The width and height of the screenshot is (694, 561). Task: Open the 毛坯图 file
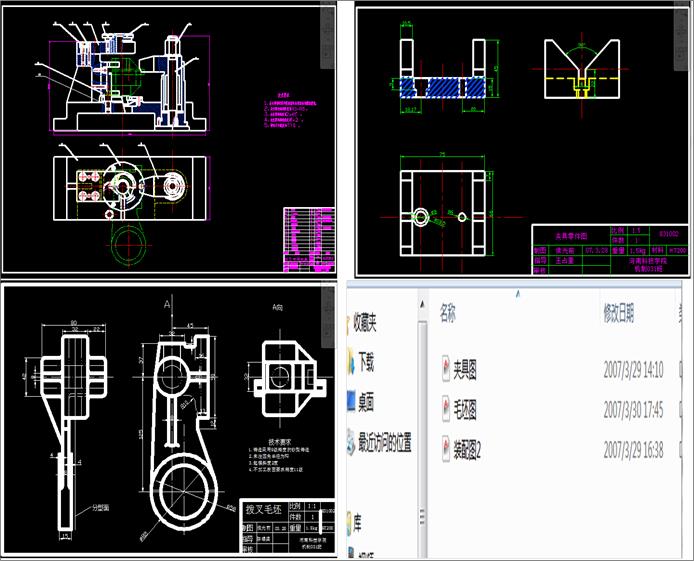tap(466, 410)
